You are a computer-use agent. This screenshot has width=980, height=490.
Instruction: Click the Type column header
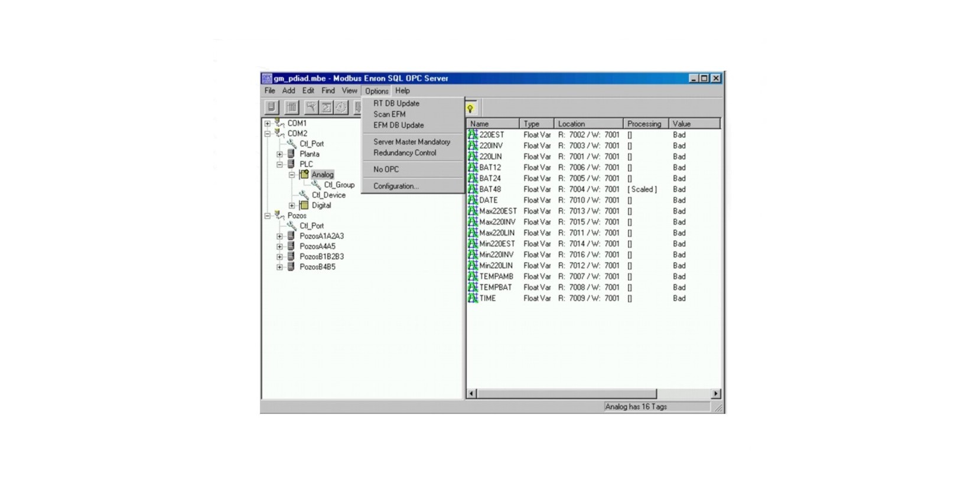pos(536,124)
